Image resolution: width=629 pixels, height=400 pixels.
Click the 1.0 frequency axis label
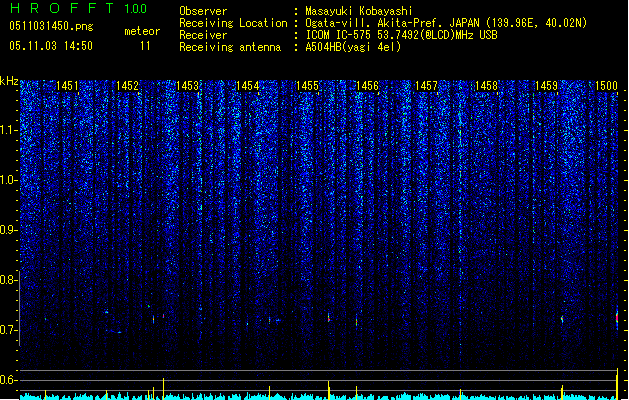pos(8,180)
